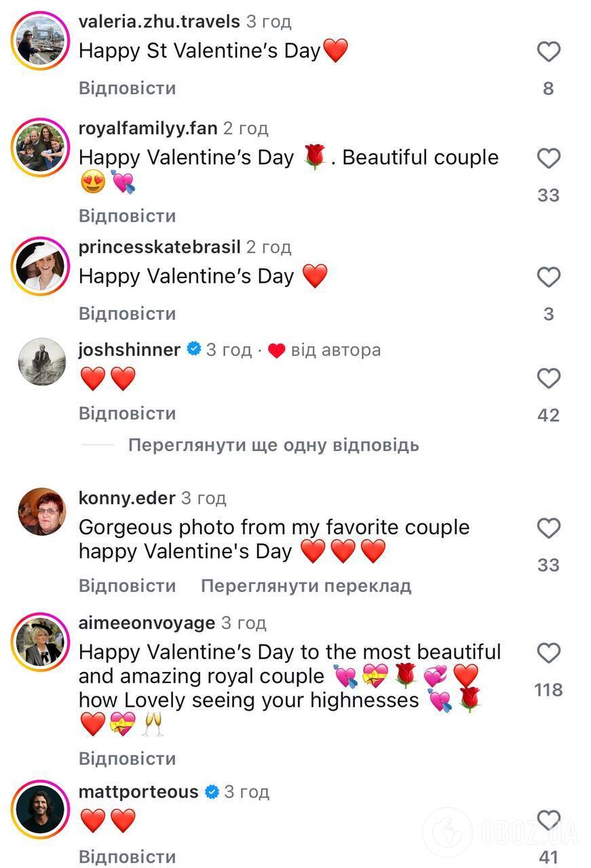This screenshot has height=868, width=591.
Task: Tap the heart beside joshshinner's comment
Action: [x=549, y=378]
